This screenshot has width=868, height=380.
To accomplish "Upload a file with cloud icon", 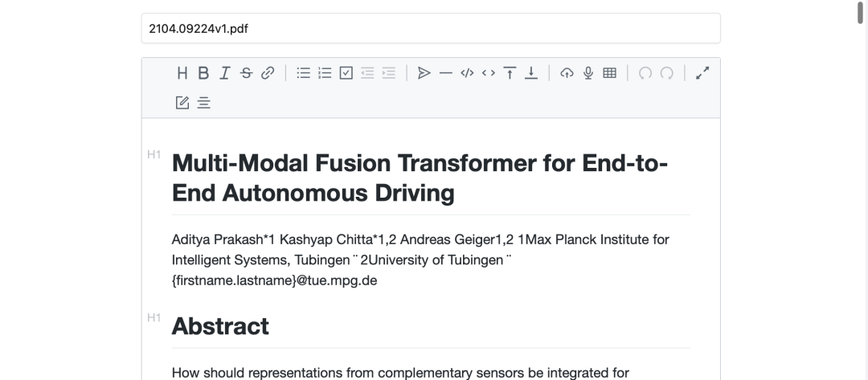I will pos(567,73).
